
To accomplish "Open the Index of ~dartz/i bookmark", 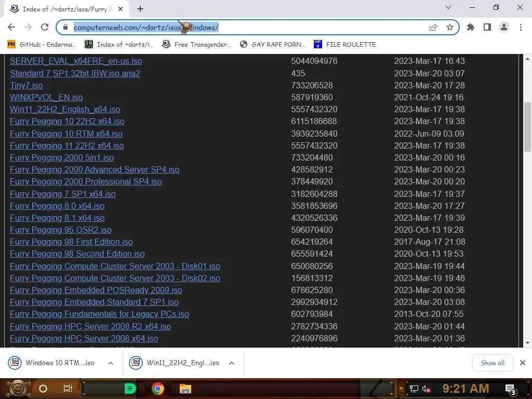I will [119, 45].
